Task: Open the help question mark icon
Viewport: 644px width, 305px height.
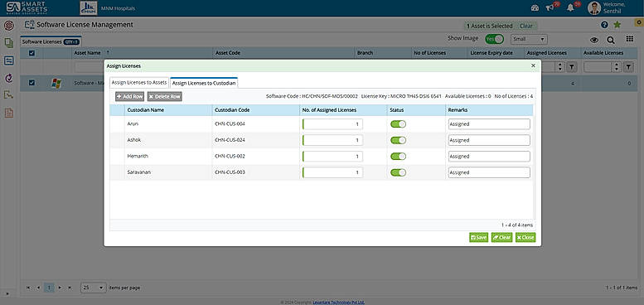Action: (x=604, y=25)
